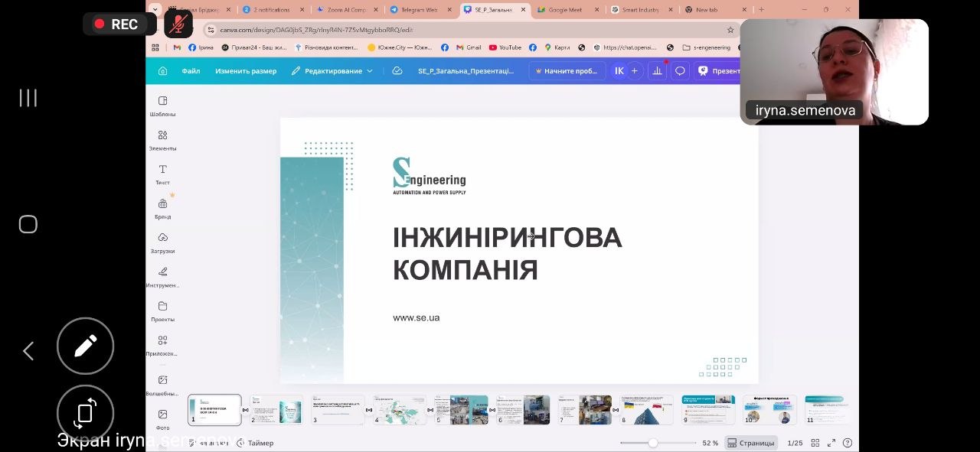Open the browser tab search chevron
This screenshot has height=452, width=980.
[156, 10]
